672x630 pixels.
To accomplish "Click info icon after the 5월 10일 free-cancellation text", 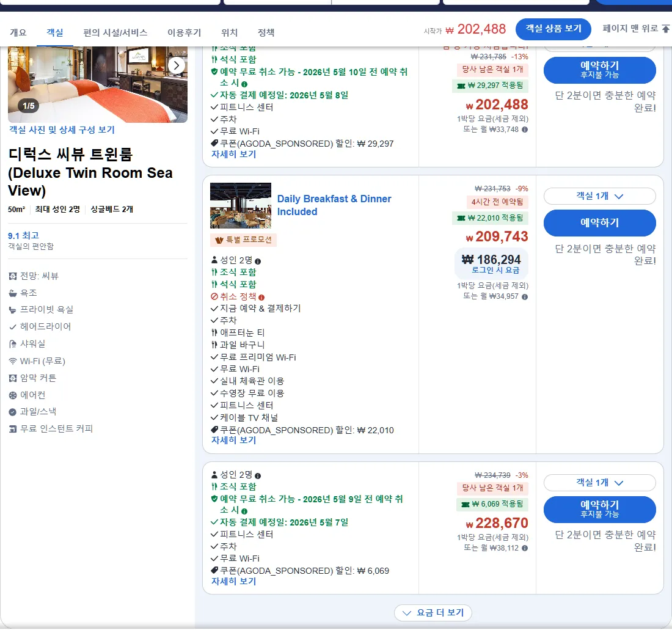I will [x=244, y=84].
